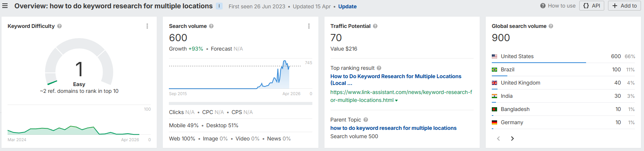The width and height of the screenshot is (644, 151).
Task: Click the News 0% stat
Action: click(x=279, y=139)
